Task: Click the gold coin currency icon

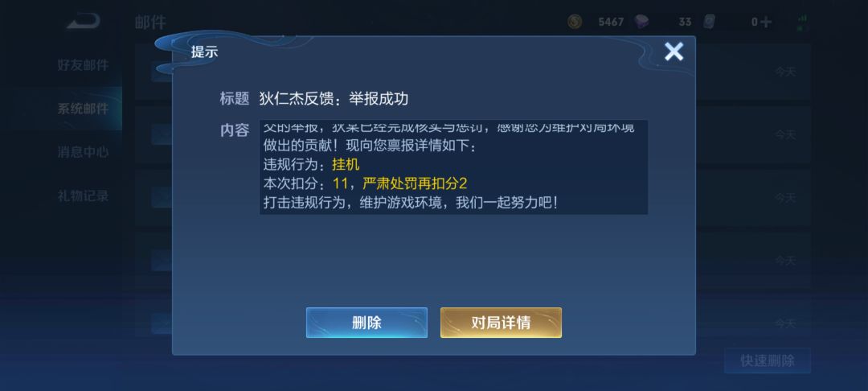Action: 575,22
